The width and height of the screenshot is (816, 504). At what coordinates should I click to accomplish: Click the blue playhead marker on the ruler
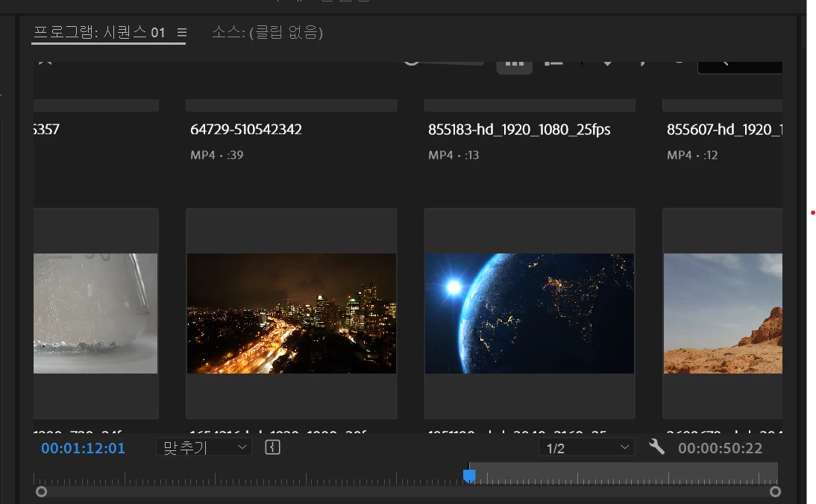pyautogui.click(x=469, y=476)
